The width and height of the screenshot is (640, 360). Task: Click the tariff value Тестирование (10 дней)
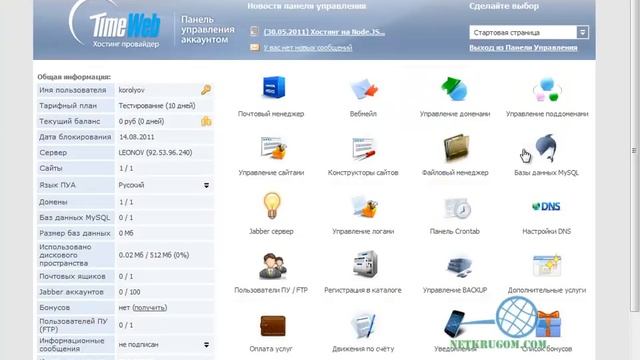[x=157, y=106]
